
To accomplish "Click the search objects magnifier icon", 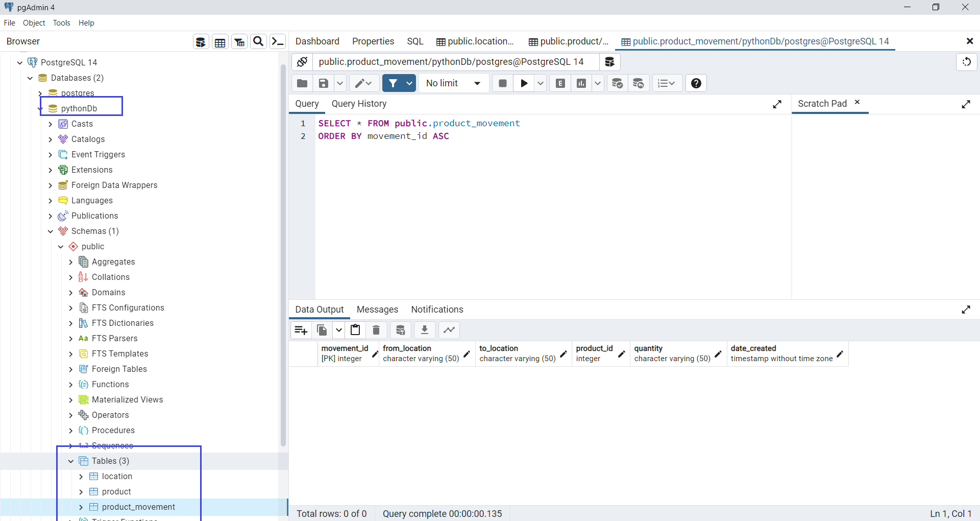I will (258, 41).
